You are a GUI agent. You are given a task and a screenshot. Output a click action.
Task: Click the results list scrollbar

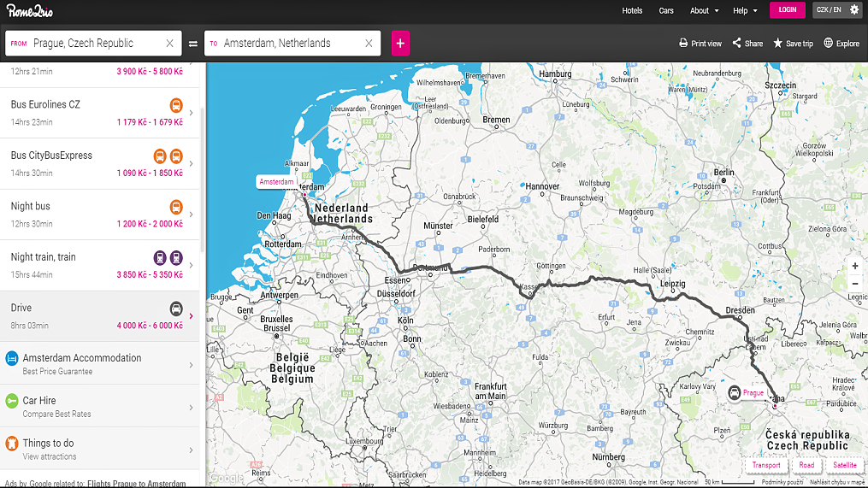pos(202,179)
